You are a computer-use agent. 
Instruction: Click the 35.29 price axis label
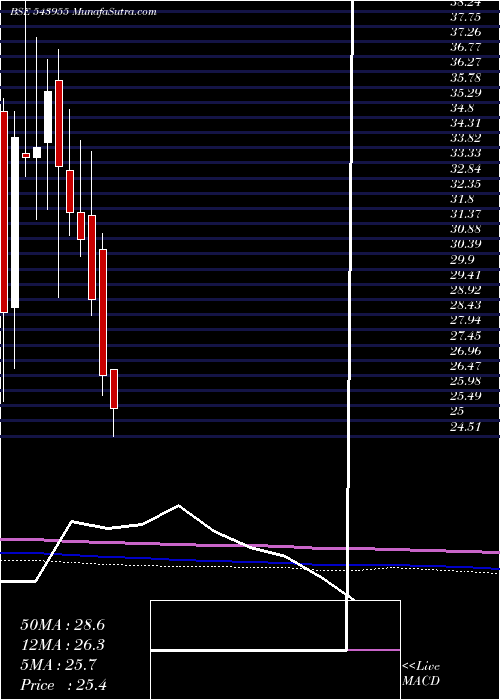click(x=465, y=93)
